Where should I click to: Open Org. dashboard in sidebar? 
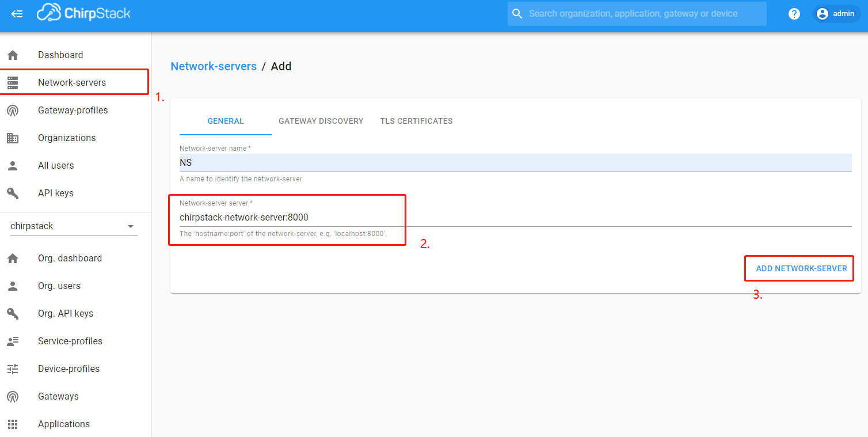75,259
